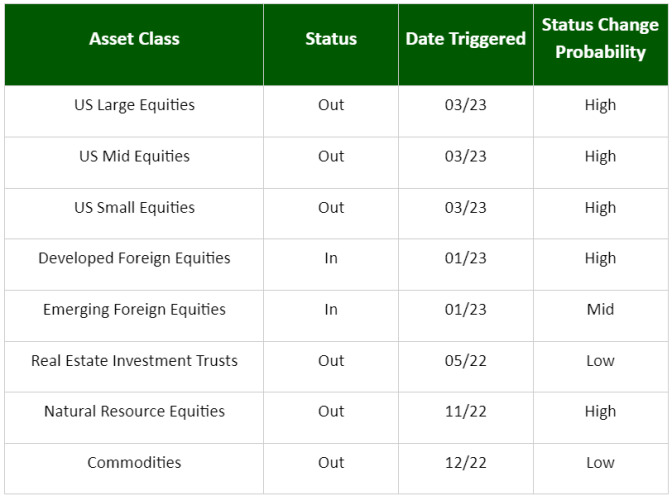The width and height of the screenshot is (672, 496).
Task: Select the Low probability for Commodities
Action: (600, 463)
